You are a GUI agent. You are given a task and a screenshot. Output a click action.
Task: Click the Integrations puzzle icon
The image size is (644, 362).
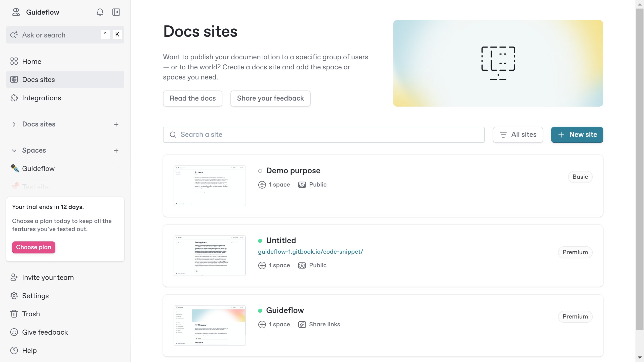pos(14,98)
